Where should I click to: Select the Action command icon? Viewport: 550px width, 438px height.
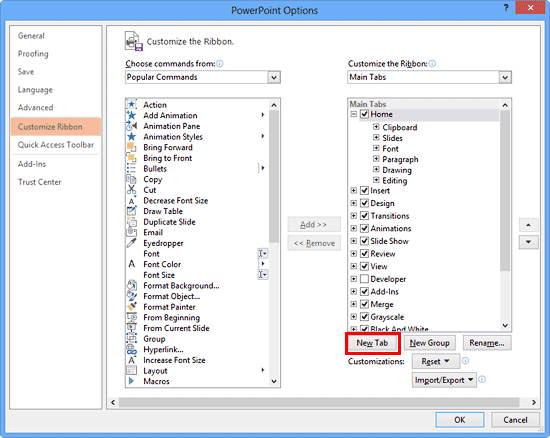click(x=132, y=105)
